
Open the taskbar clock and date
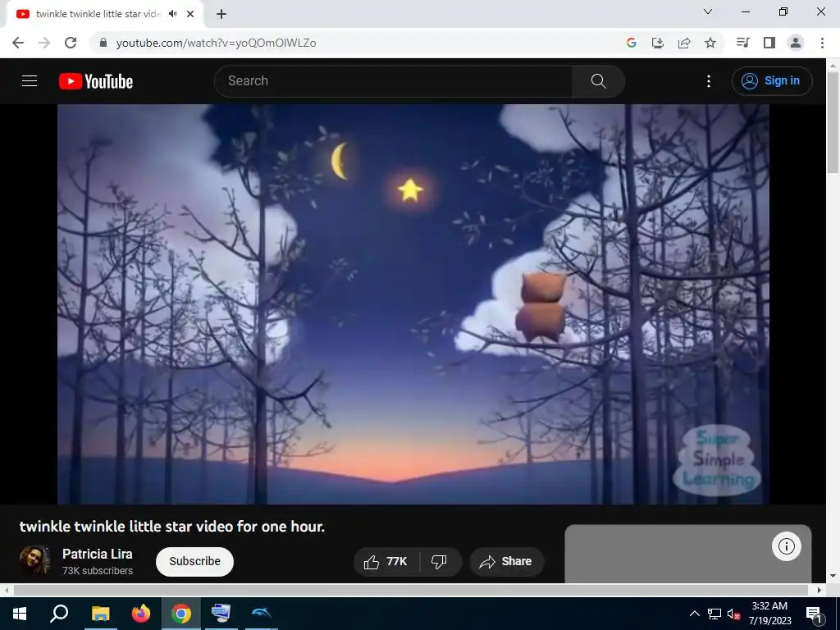[769, 614]
